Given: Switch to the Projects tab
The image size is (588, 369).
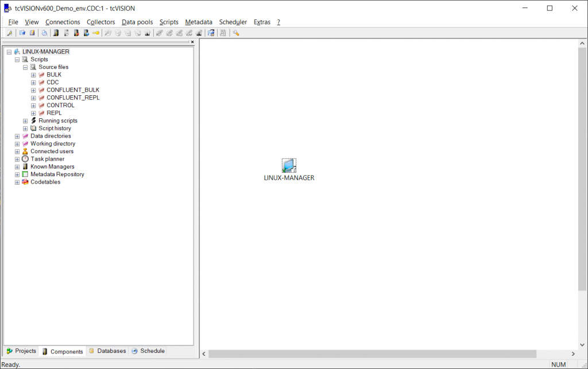Looking at the screenshot, I should tap(21, 351).
